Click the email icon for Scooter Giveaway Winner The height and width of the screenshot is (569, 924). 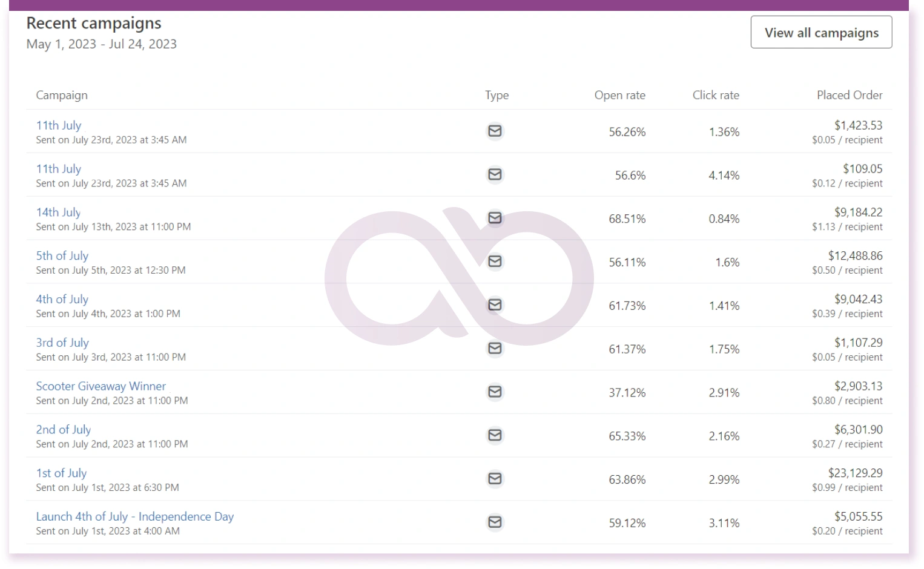pos(495,392)
